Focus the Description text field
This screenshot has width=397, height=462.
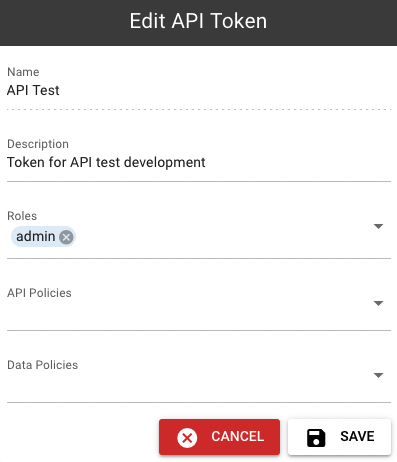click(199, 163)
